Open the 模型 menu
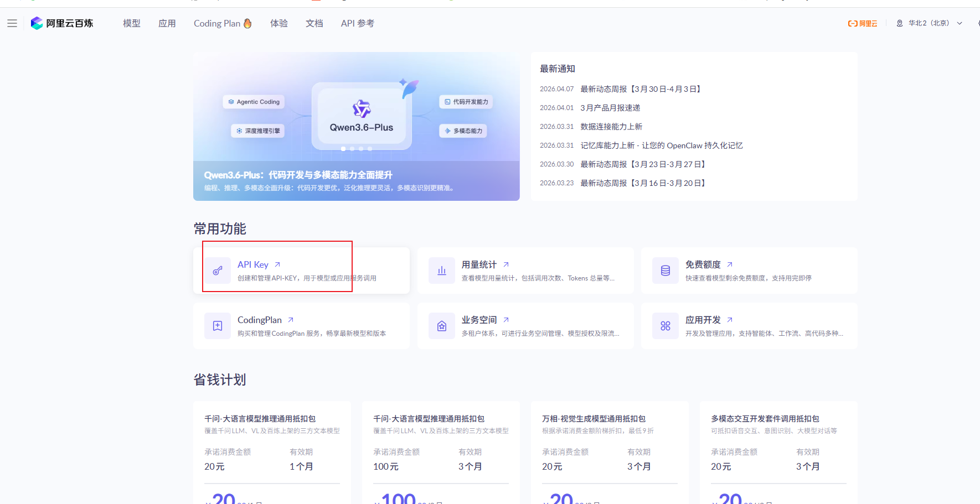Viewport: 980px width, 504px height. click(132, 23)
